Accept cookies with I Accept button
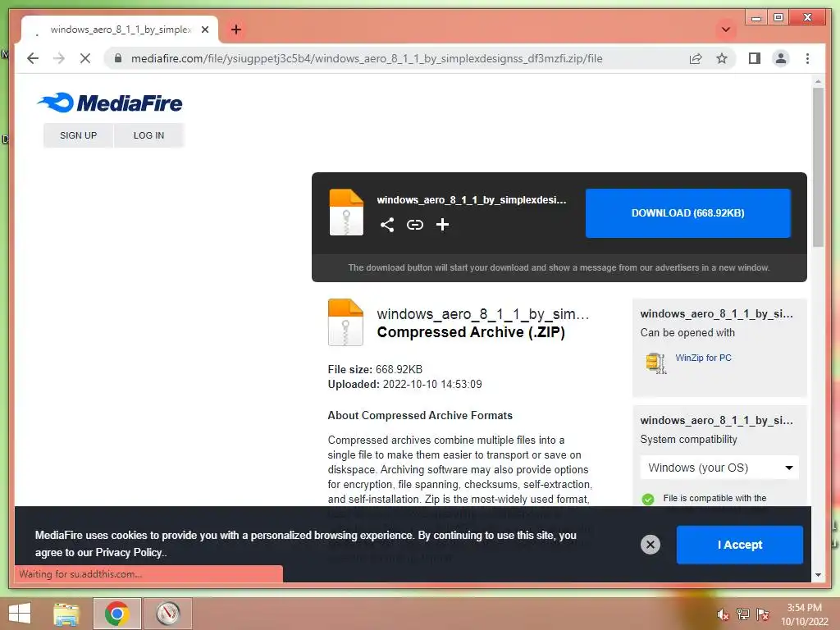This screenshot has width=840, height=630. pyautogui.click(x=739, y=545)
